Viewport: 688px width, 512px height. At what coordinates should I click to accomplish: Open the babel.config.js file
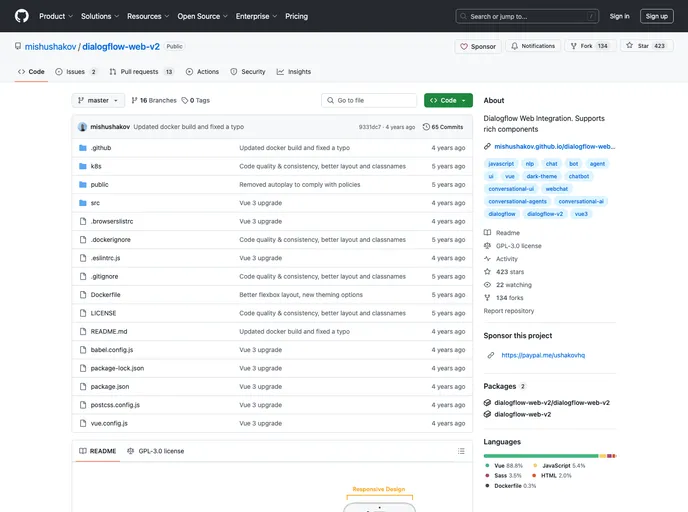click(x=112, y=350)
